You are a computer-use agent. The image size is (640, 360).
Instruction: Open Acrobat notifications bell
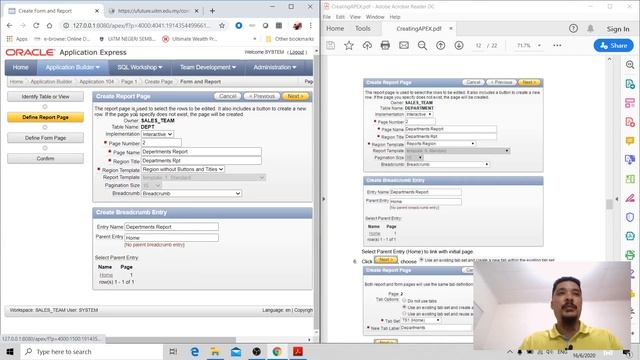590,29
